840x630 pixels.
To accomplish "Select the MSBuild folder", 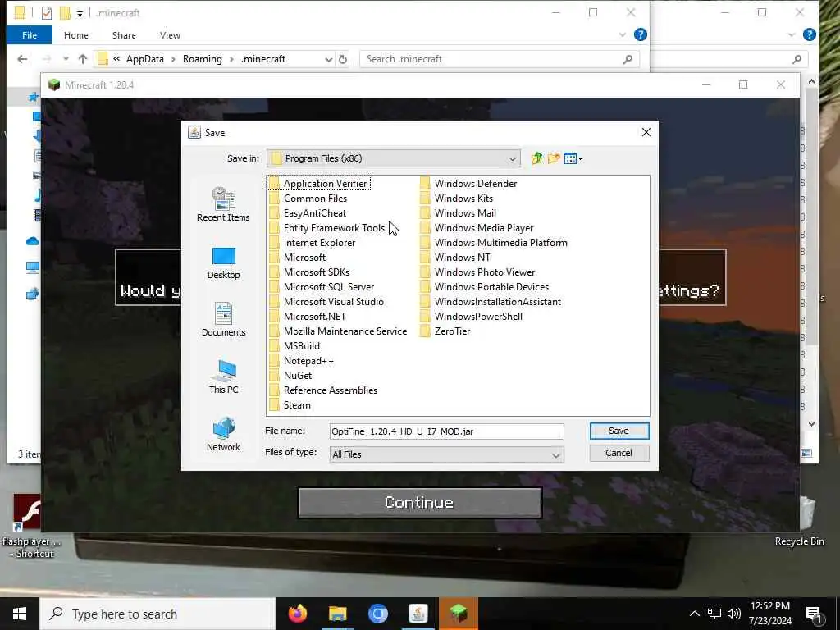I will tap(294, 345).
